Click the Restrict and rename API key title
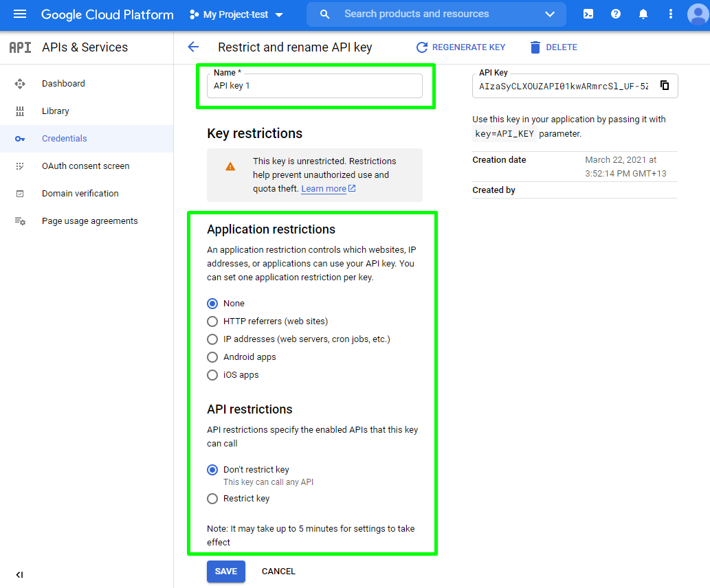Viewport: 710px width, 588px height. coord(295,47)
